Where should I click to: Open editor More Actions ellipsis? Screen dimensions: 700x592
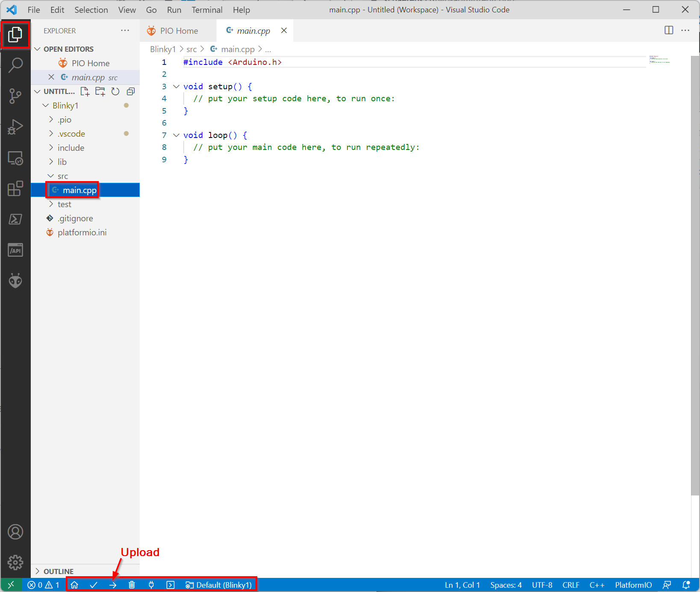pos(685,30)
